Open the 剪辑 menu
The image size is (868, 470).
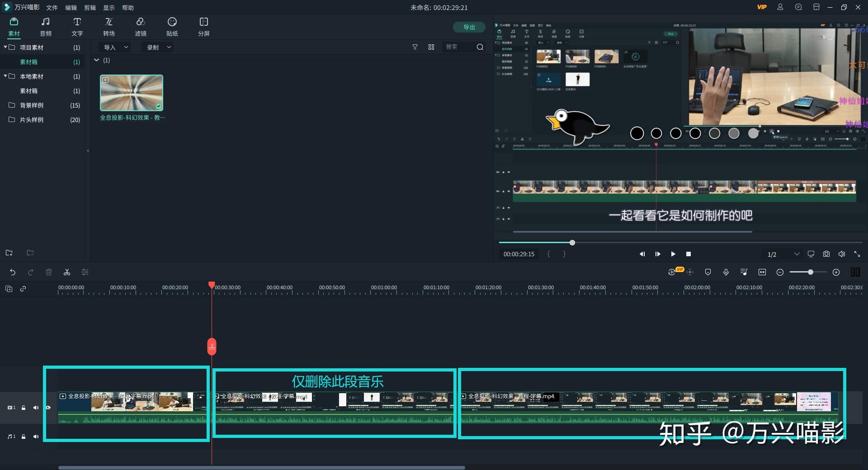click(x=90, y=8)
